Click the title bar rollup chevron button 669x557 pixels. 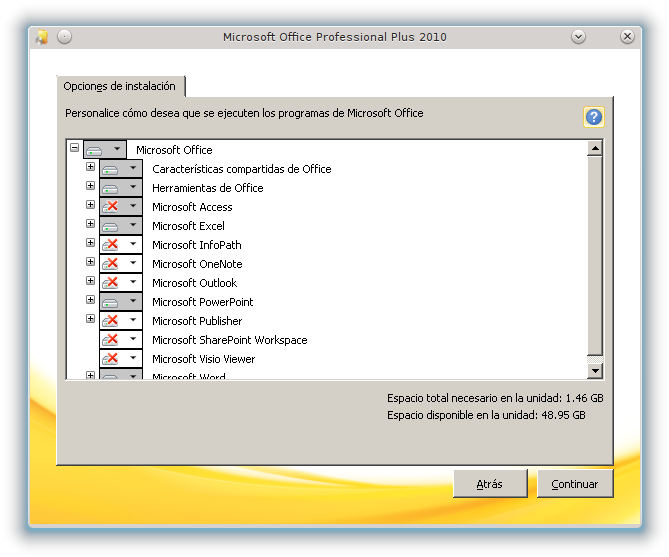pos(579,37)
